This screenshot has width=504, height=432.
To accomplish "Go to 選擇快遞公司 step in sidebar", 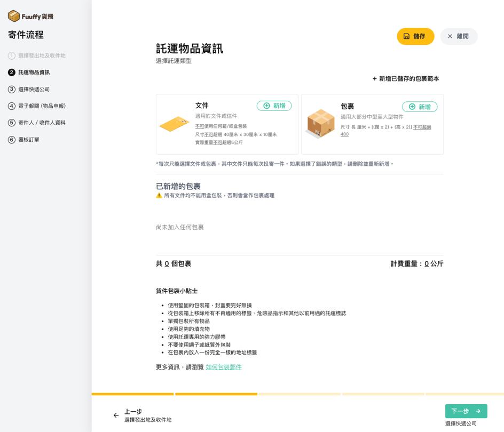I will coord(34,89).
